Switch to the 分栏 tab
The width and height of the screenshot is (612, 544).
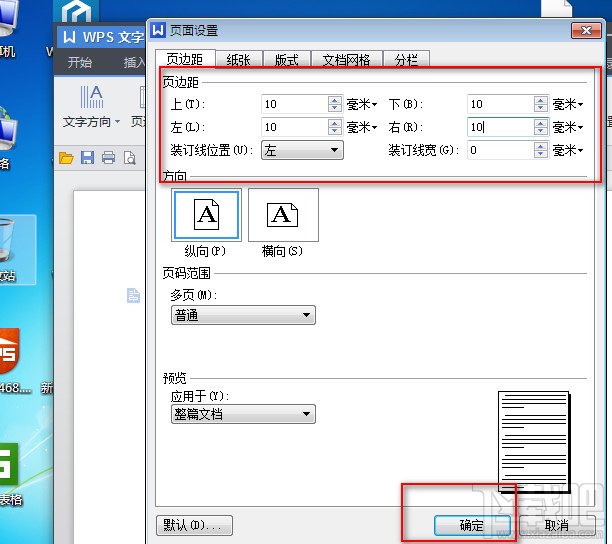[x=406, y=60]
